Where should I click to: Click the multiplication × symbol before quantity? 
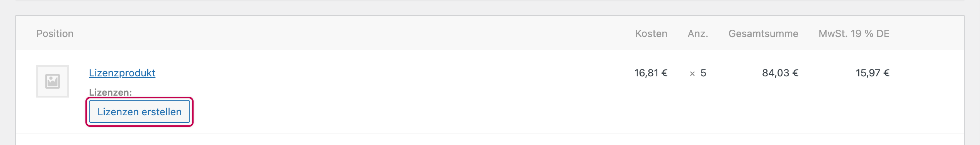(x=692, y=74)
